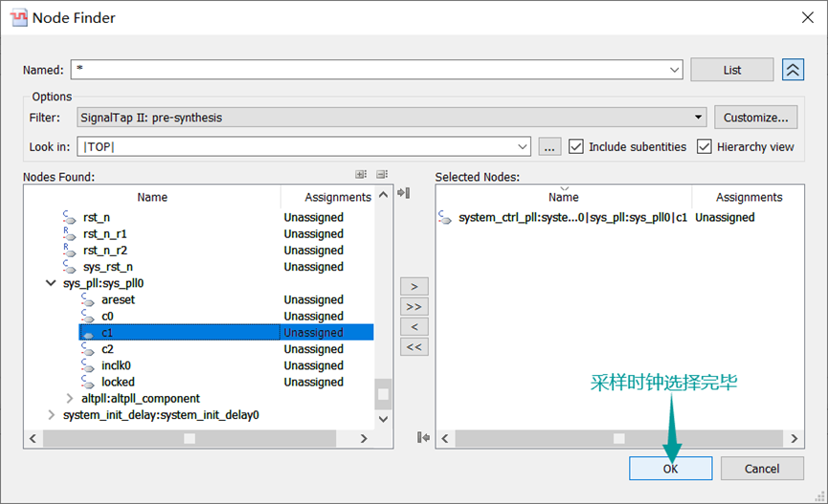The height and width of the screenshot is (504, 828).
Task: Click the areset node icon
Action: [88, 299]
